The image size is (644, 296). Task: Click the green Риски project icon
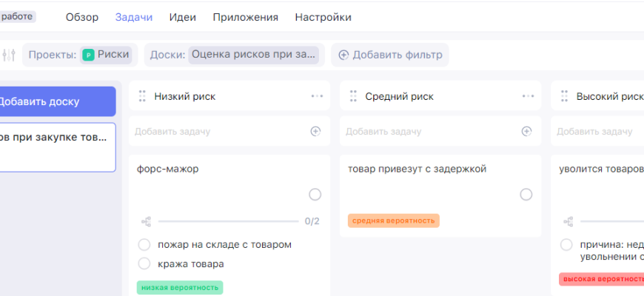coord(88,55)
